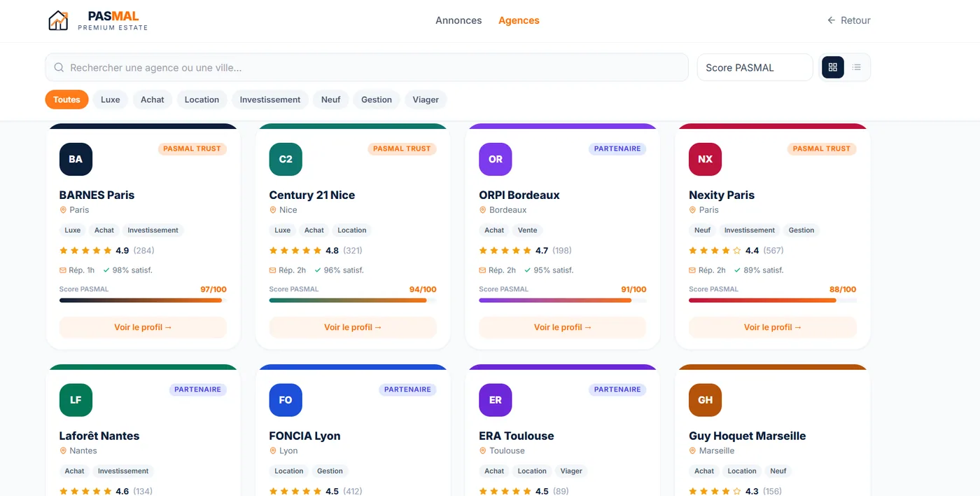The height and width of the screenshot is (496, 980).
Task: Open the Century 21 Nice title
Action: click(x=312, y=195)
